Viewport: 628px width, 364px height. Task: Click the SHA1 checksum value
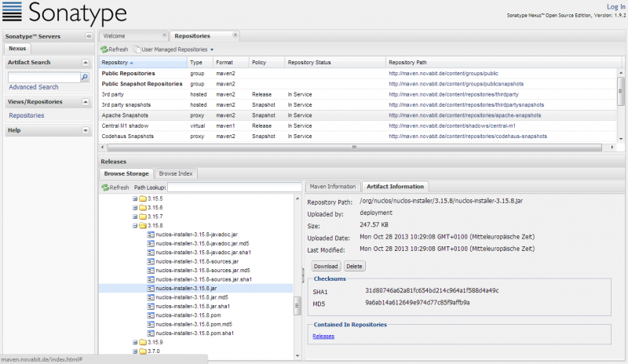pyautogui.click(x=432, y=291)
